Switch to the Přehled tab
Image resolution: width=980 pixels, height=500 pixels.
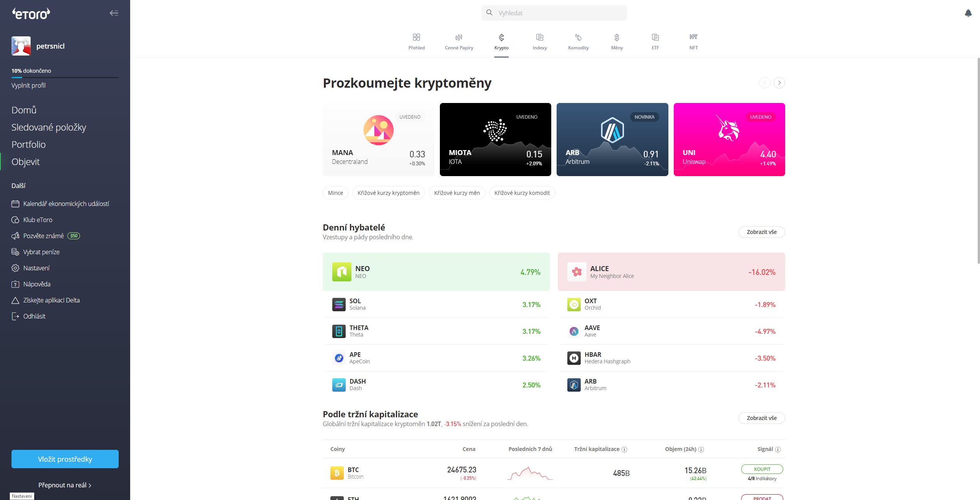point(416,42)
